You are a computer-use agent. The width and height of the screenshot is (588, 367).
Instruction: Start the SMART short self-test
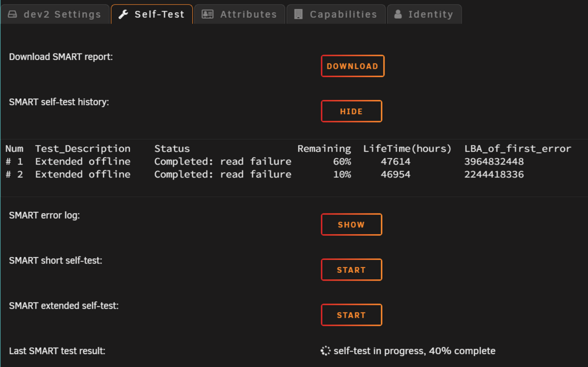point(352,269)
